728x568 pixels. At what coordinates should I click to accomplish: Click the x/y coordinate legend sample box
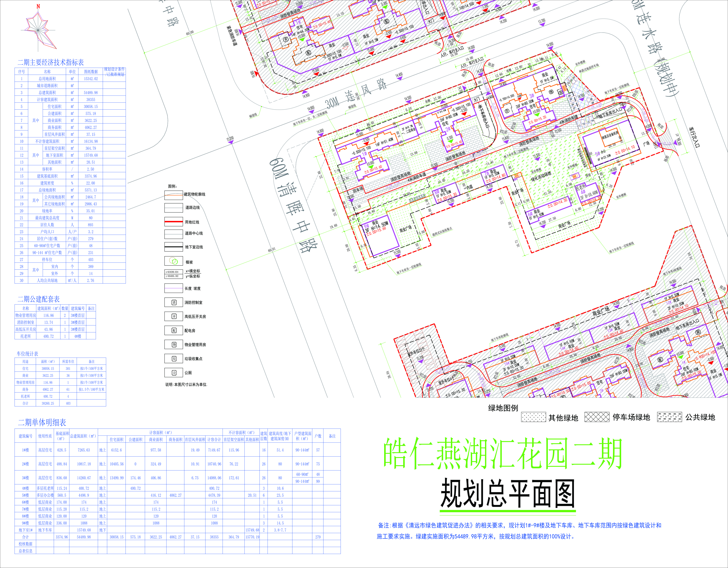tap(174, 274)
